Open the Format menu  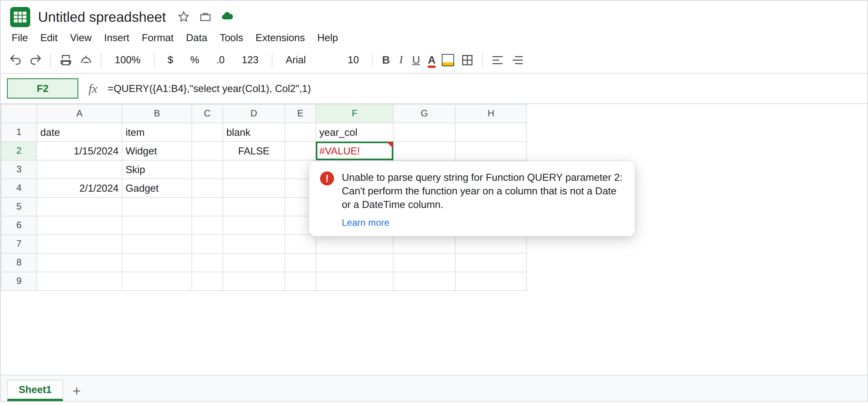[158, 38]
